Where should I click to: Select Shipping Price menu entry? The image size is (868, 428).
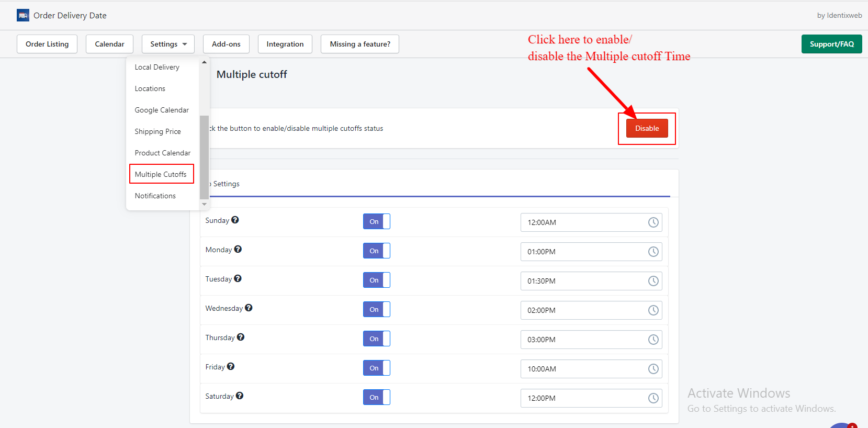157,131
